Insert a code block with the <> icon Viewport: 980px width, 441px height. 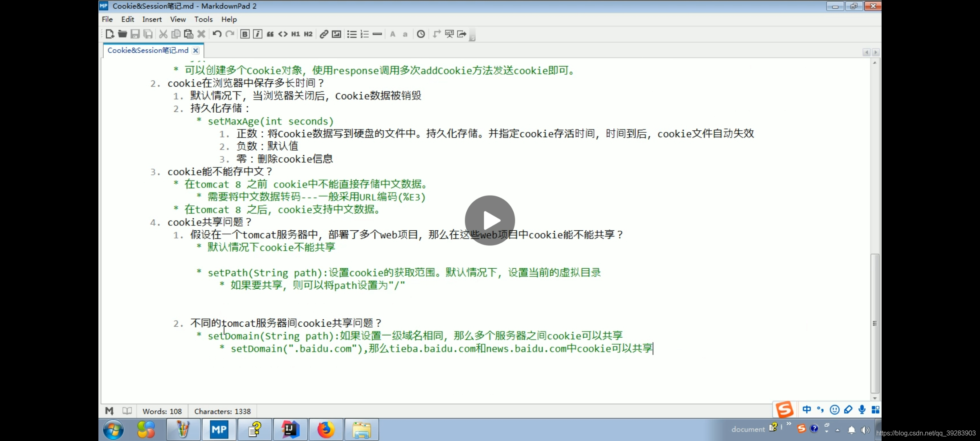coord(283,34)
